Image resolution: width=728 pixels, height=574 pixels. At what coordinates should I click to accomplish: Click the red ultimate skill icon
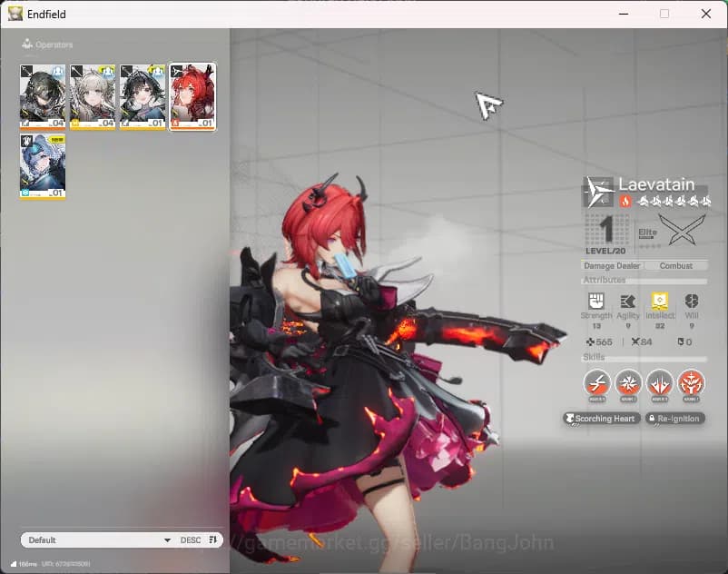tap(692, 384)
